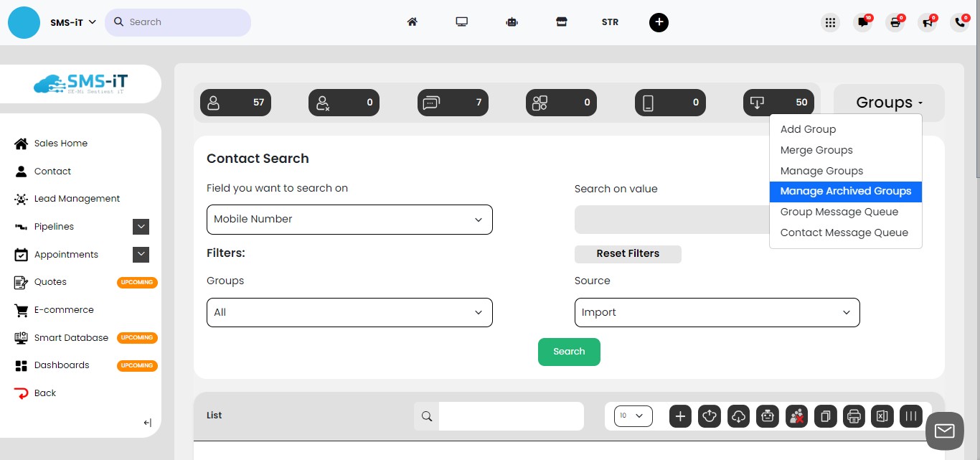Click the phone call icon in top bar

pos(959,22)
